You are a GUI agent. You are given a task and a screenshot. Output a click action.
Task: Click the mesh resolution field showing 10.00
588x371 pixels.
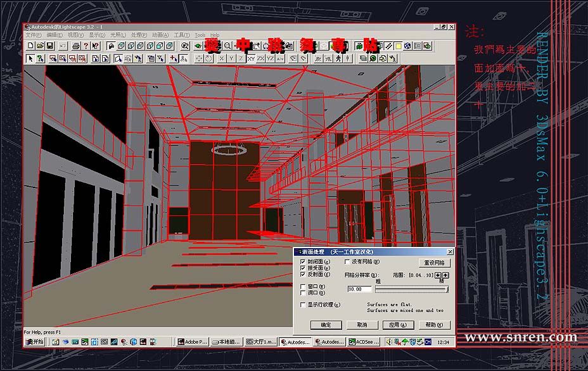click(x=360, y=289)
